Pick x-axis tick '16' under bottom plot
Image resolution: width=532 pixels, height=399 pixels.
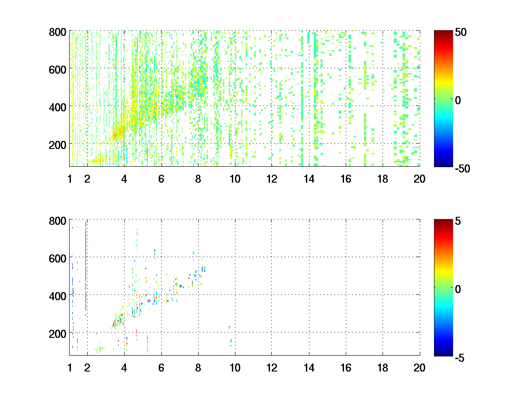tap(346, 368)
